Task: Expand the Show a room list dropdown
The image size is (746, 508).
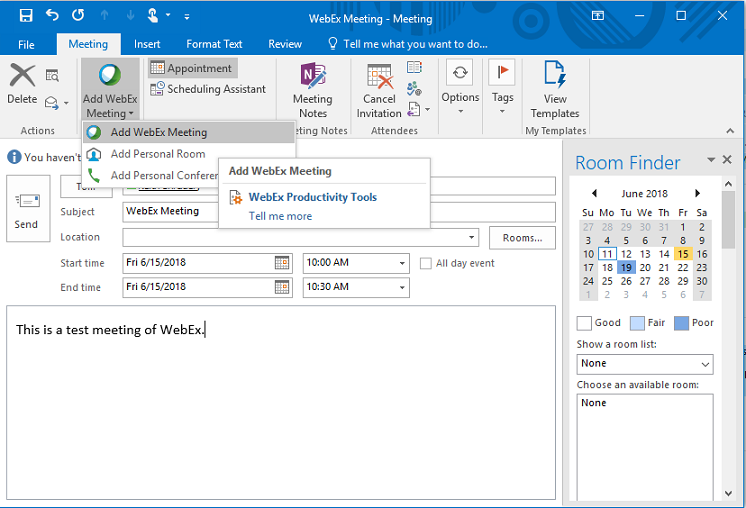Action: [x=705, y=364]
